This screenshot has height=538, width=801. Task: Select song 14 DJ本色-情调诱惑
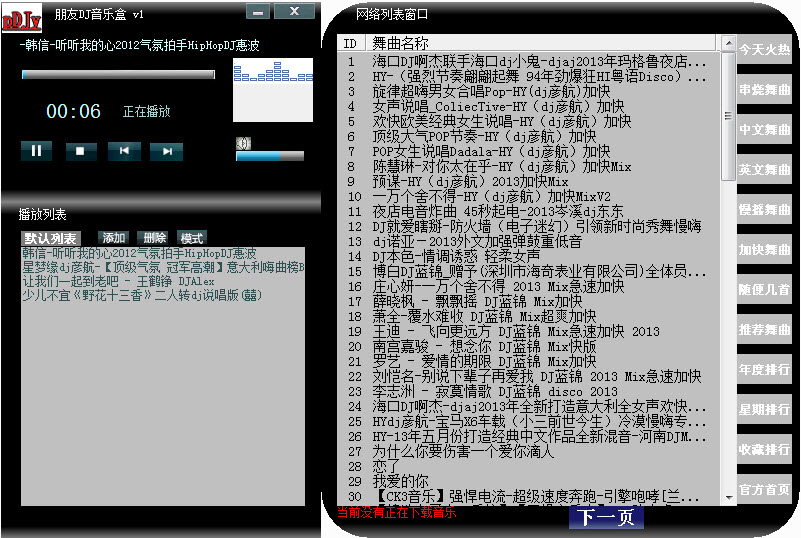529,256
